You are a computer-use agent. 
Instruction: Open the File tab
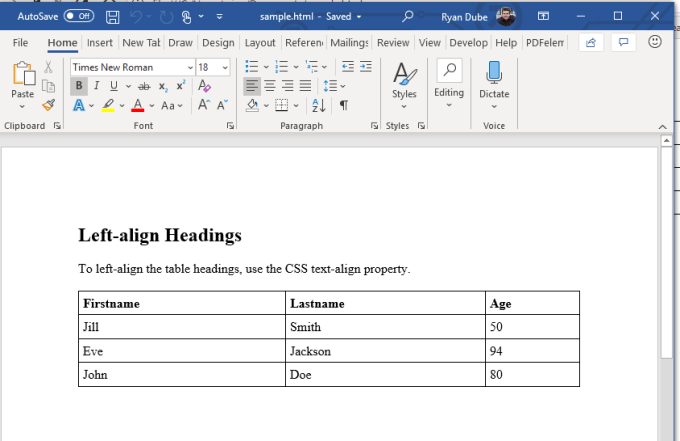click(20, 42)
